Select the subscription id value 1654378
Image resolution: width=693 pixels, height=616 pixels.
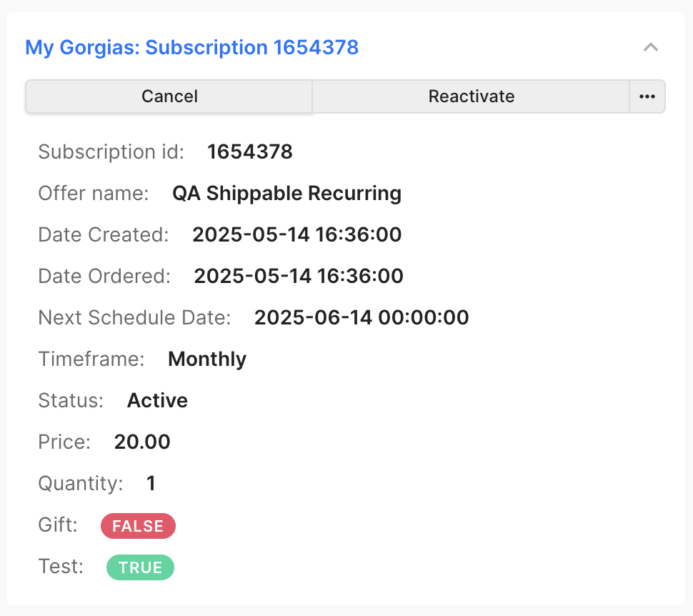[250, 151]
